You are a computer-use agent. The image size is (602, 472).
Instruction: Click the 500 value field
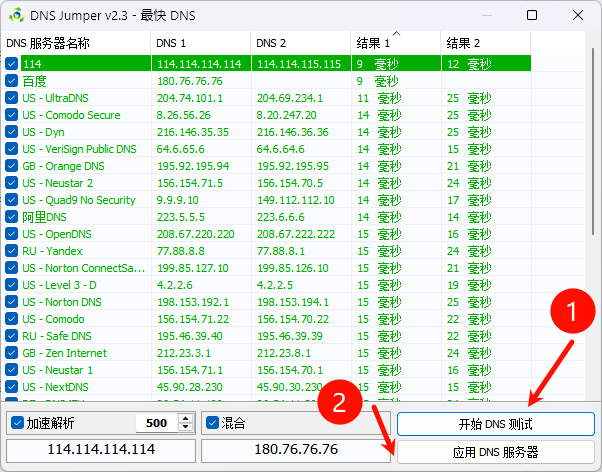coord(157,423)
